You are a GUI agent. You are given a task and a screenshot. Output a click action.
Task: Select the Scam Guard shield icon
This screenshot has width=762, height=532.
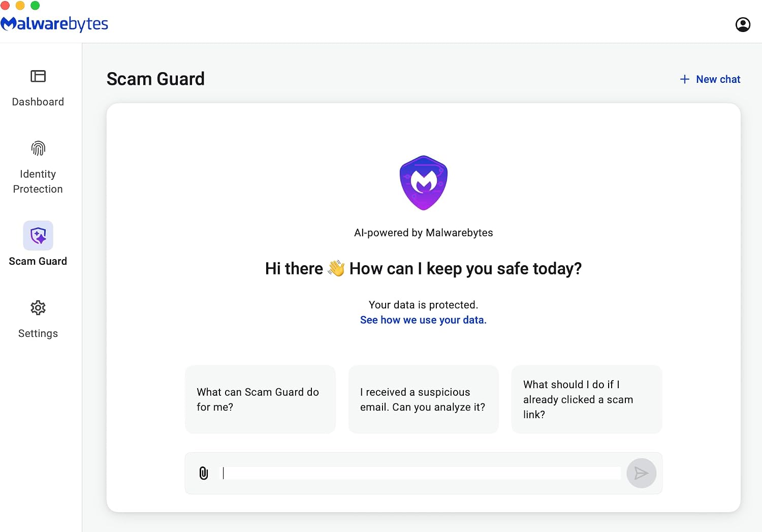click(x=38, y=235)
